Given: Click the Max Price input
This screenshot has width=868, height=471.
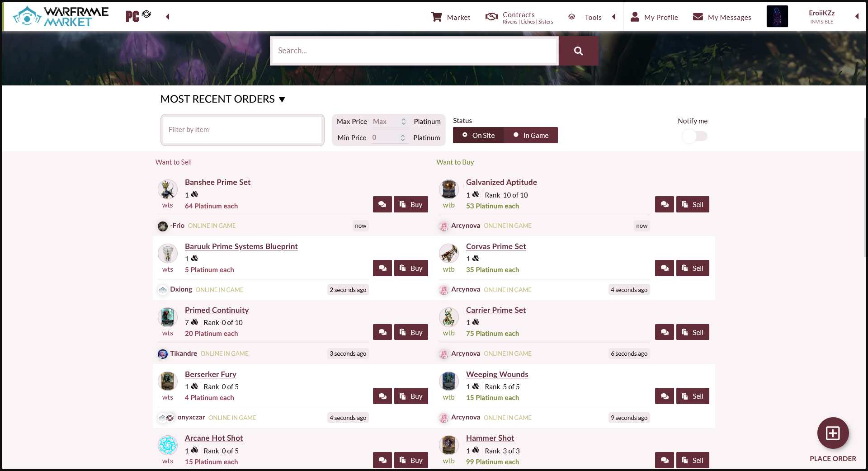Looking at the screenshot, I should (x=385, y=122).
